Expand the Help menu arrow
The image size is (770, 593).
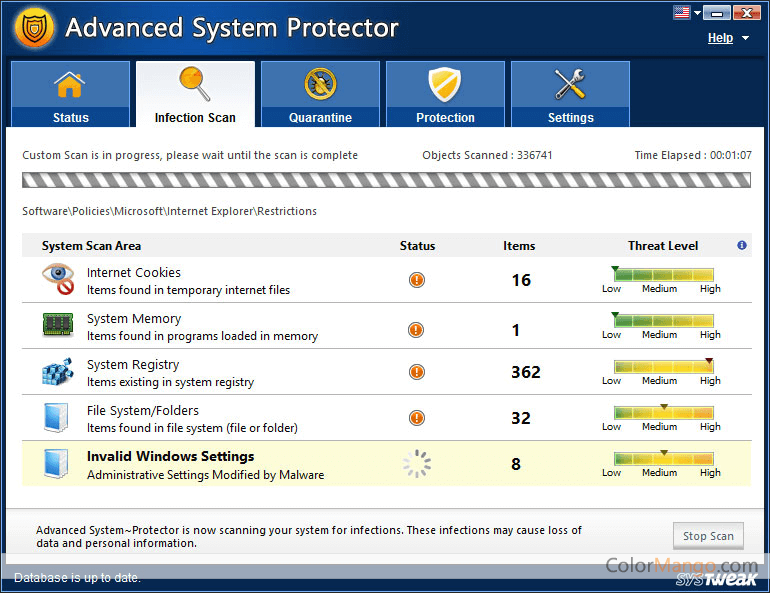[x=746, y=39]
